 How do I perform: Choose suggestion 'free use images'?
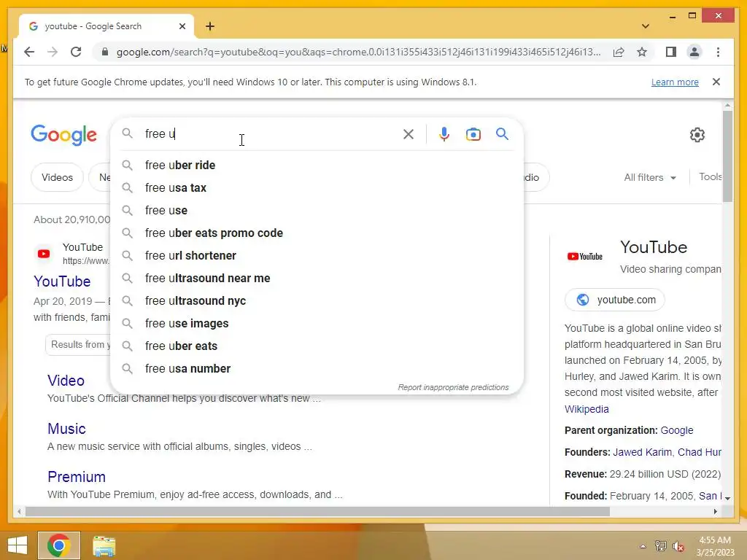point(317,323)
